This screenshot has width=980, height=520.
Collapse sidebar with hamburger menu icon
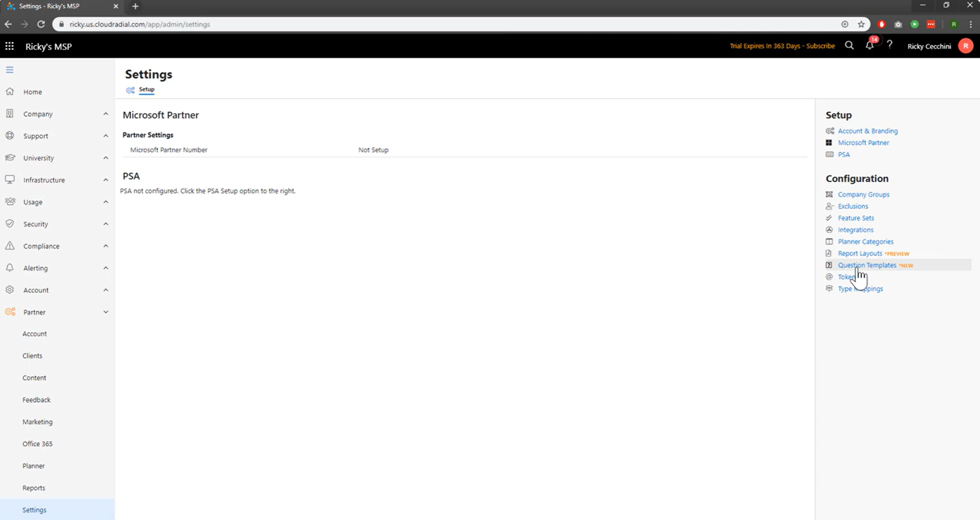pyautogui.click(x=10, y=70)
